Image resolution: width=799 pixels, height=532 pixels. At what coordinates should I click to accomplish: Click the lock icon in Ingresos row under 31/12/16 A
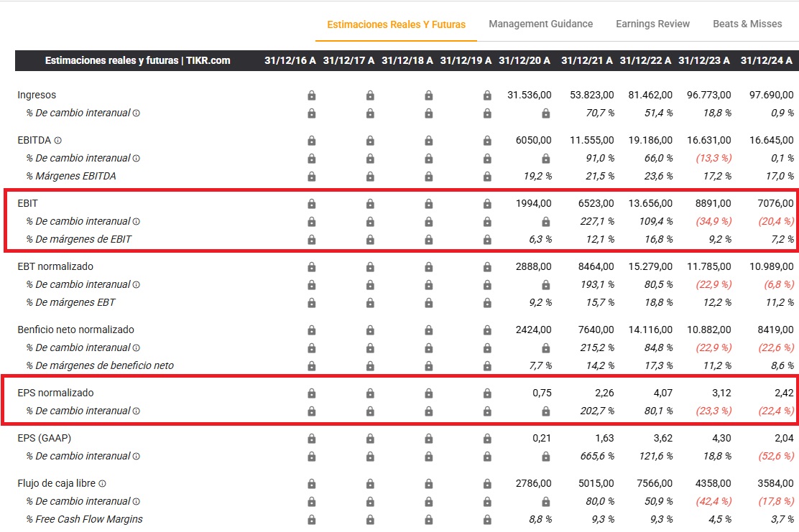point(311,95)
